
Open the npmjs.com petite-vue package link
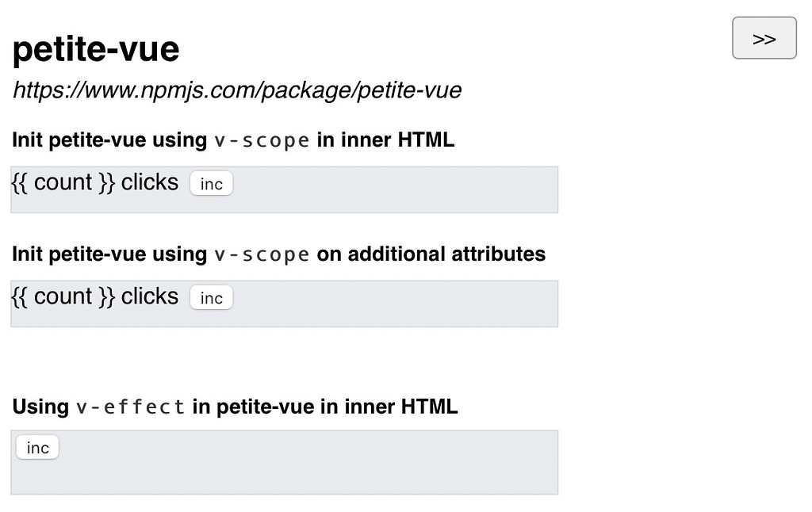tap(236, 90)
